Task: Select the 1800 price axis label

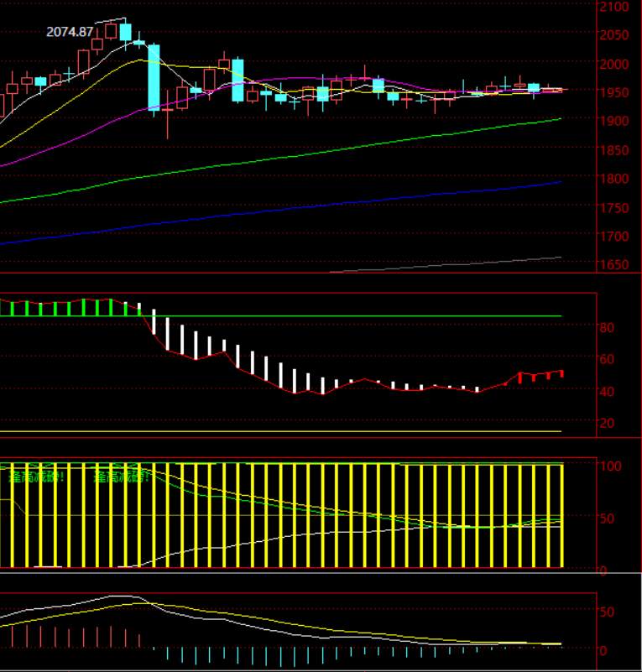Action: click(x=613, y=179)
